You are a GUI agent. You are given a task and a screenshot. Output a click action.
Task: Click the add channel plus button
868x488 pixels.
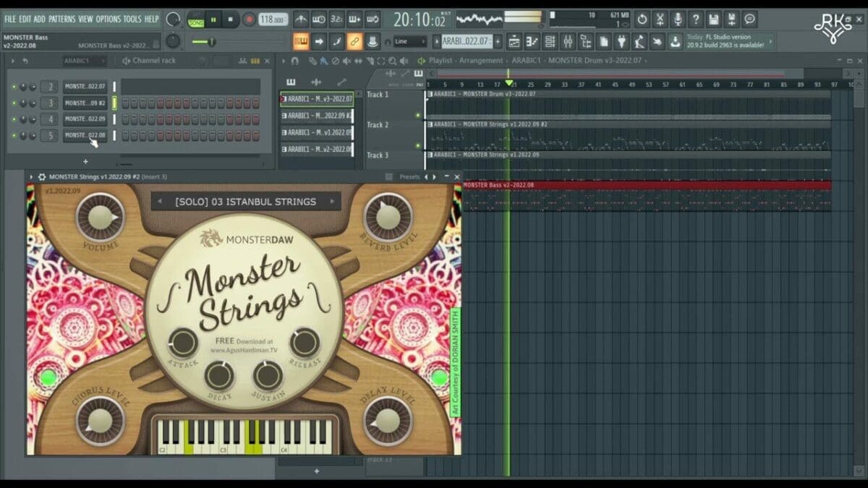[85, 161]
